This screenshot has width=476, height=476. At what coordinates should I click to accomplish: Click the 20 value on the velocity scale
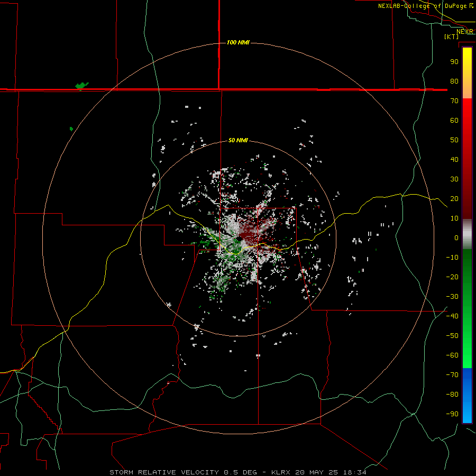point(454,199)
